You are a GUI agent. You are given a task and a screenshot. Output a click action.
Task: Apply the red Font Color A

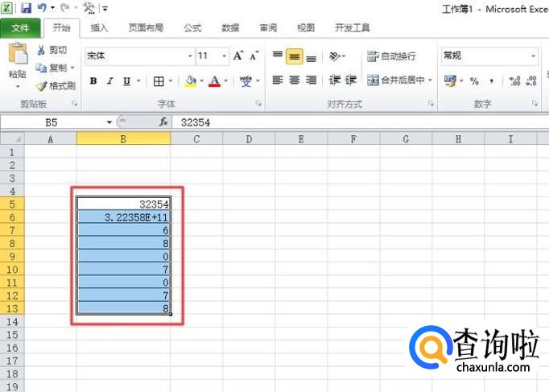[215, 81]
